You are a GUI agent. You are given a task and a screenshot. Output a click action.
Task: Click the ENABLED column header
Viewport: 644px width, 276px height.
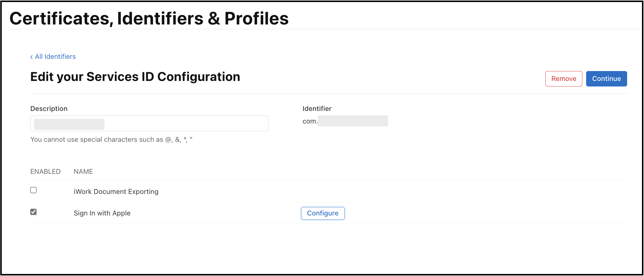(45, 171)
